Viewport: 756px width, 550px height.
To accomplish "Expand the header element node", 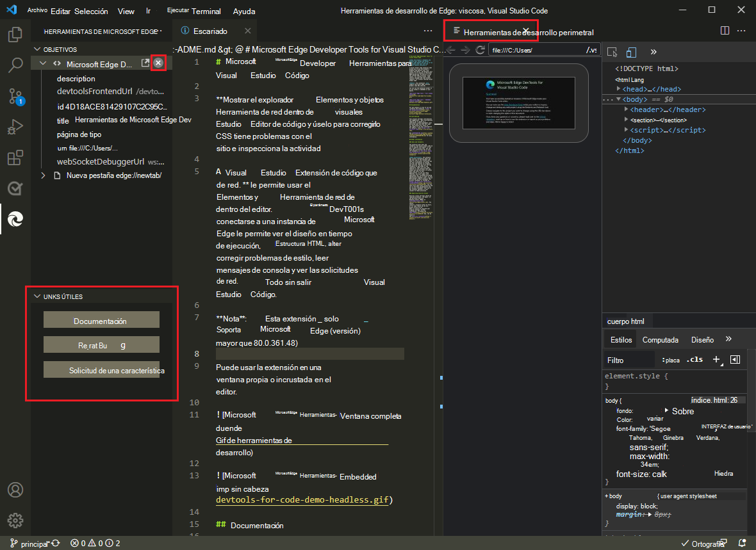I will click(627, 109).
